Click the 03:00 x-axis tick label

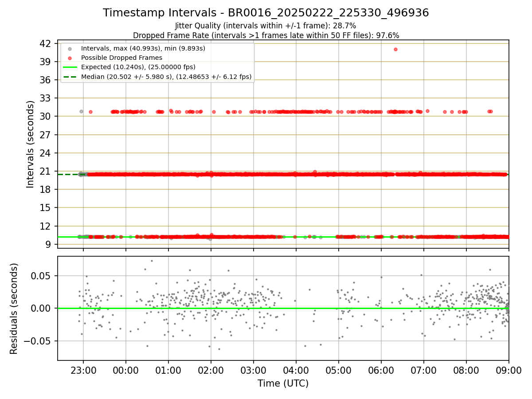pyautogui.click(x=254, y=370)
